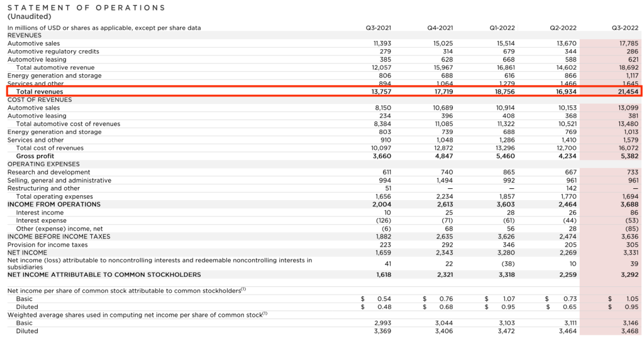Screen dimensions: 644x338
Task: Select the Q4-2021 column header
Action: 440,28
